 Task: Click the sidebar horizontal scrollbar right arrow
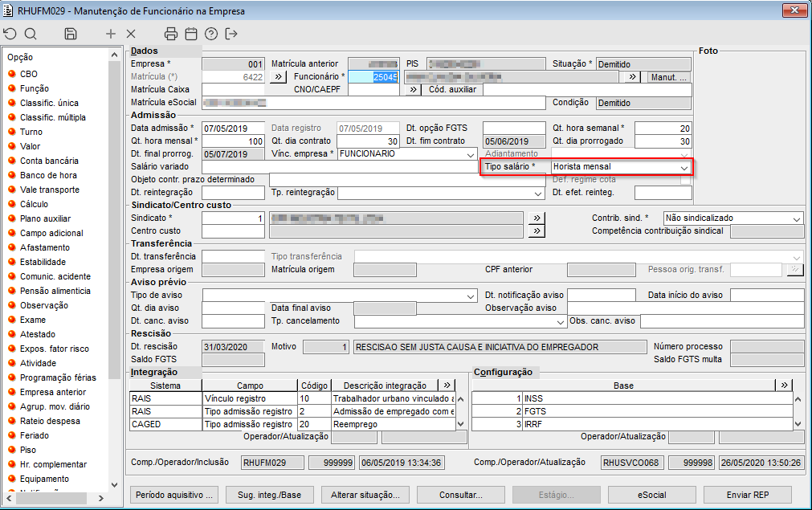(x=100, y=499)
